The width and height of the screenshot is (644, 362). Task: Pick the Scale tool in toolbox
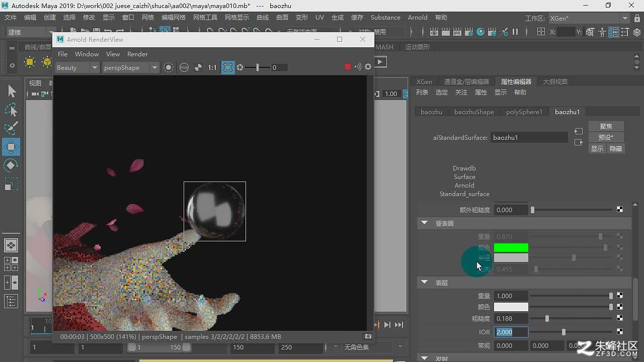(x=12, y=184)
